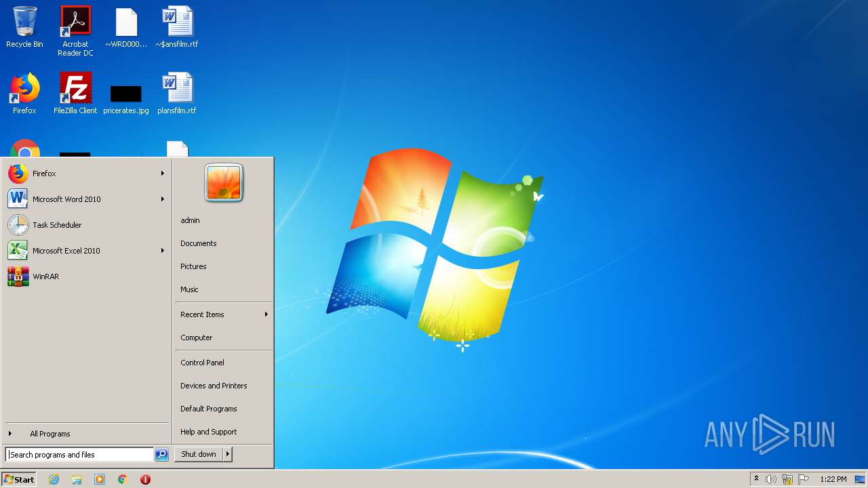Screen dimensions: 868x488
Task: Launch the Acrobat Reader DC desktop shortcut
Action: (x=75, y=31)
